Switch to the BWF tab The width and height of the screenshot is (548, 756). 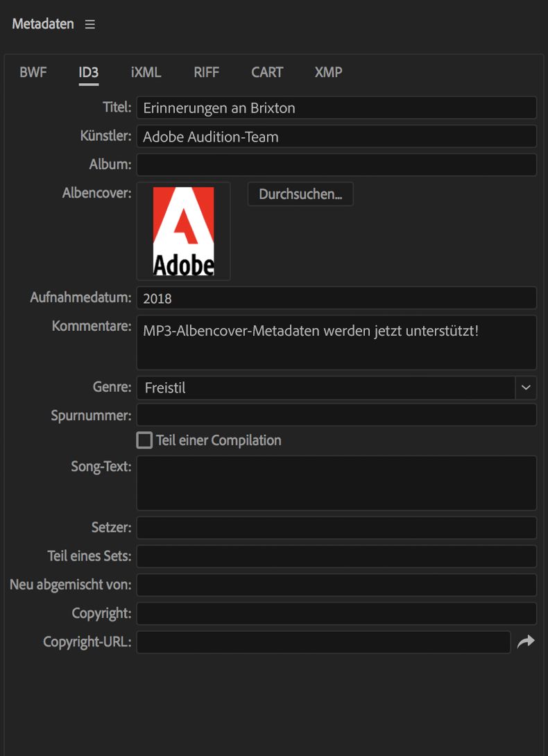[33, 72]
